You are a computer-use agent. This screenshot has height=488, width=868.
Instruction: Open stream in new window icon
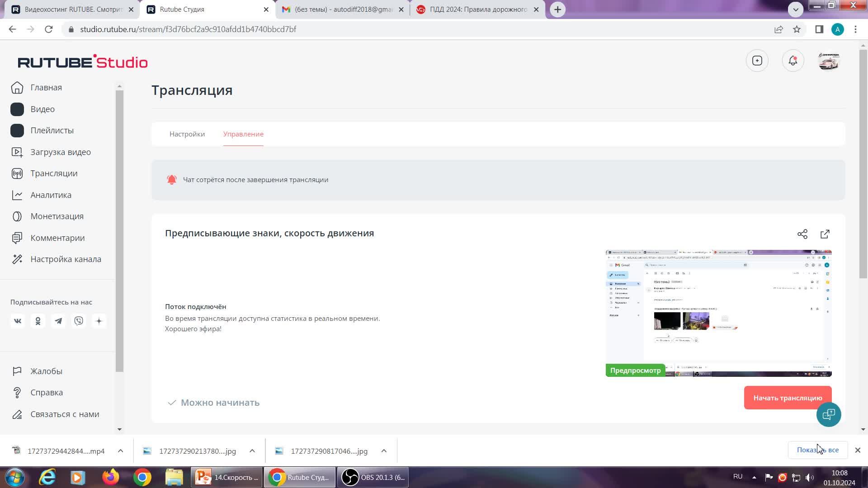(x=825, y=234)
